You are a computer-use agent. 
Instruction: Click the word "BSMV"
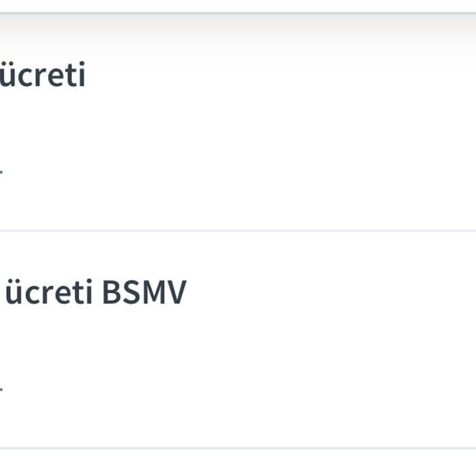143,292
